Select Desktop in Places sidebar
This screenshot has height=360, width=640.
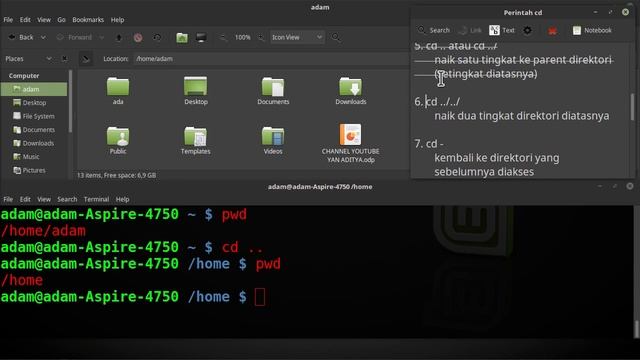coord(34,103)
